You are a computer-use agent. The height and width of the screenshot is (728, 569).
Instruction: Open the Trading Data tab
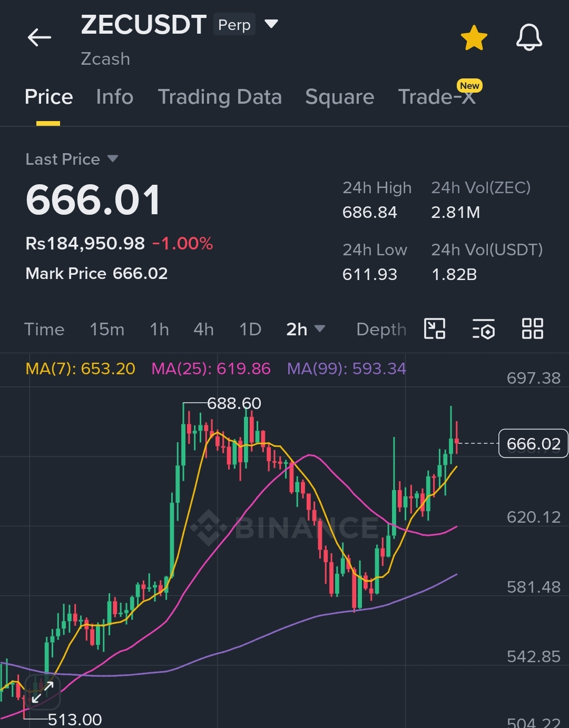coord(220,97)
